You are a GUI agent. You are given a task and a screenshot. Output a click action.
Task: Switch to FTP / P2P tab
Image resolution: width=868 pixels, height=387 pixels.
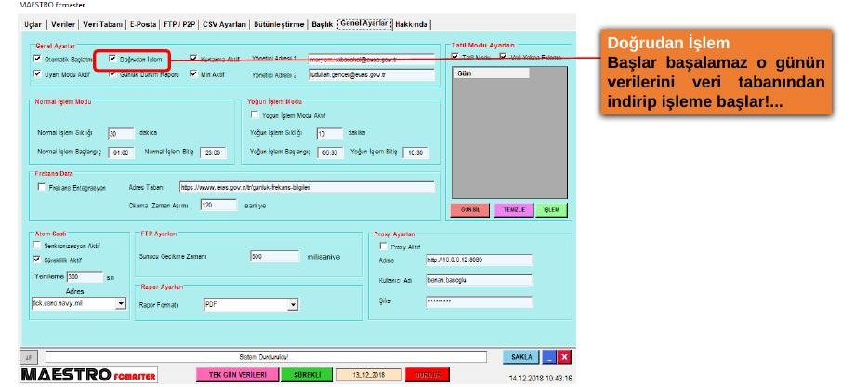180,24
